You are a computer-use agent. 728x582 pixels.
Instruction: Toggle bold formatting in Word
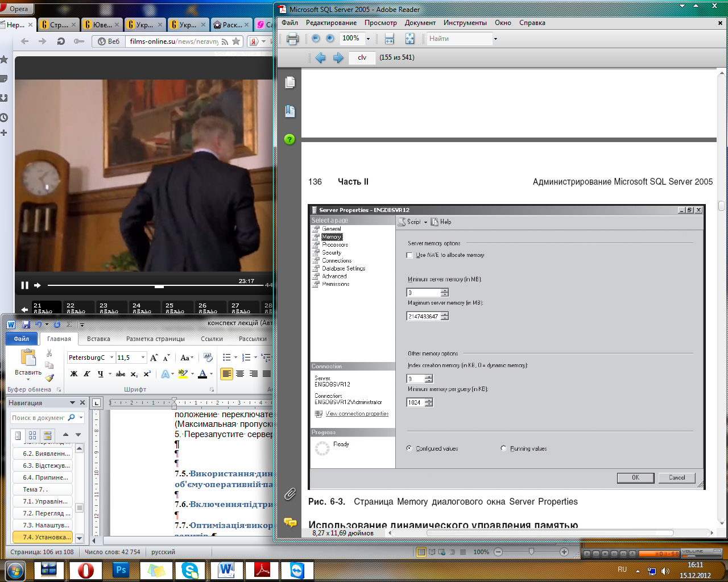74,374
